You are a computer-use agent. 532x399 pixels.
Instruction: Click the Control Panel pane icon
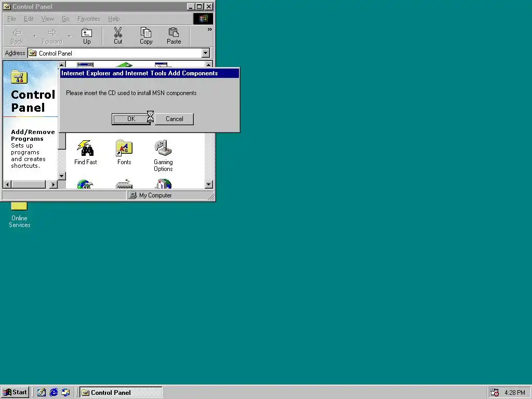pos(19,77)
